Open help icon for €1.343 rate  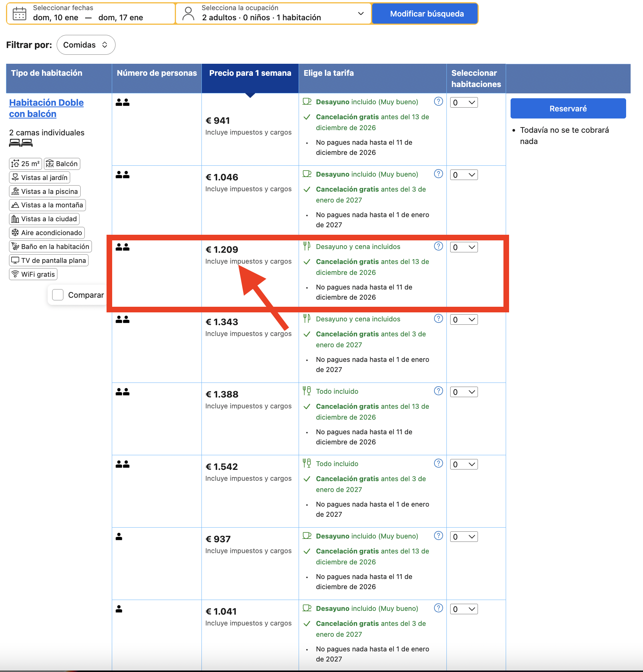pyautogui.click(x=438, y=319)
